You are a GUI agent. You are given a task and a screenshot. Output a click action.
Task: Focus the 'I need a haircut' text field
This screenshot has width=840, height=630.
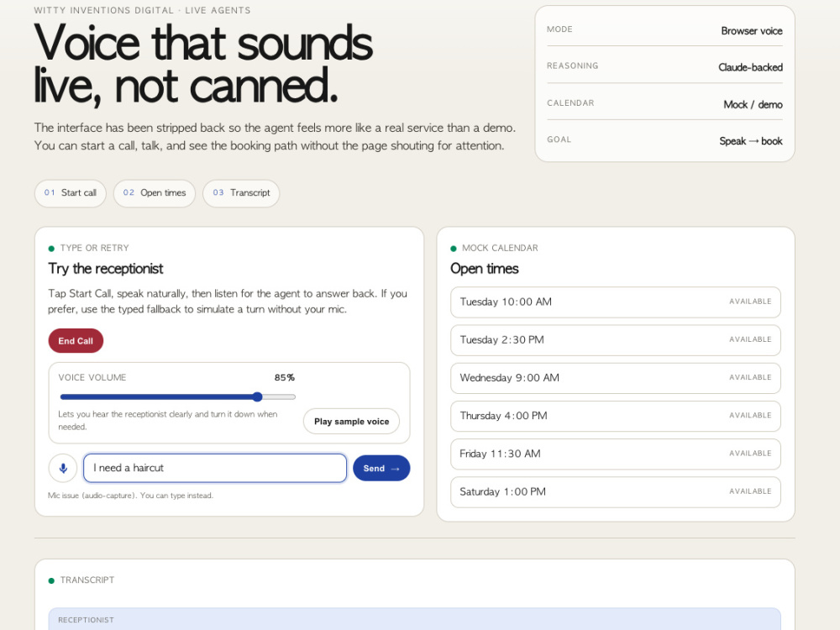(x=215, y=468)
